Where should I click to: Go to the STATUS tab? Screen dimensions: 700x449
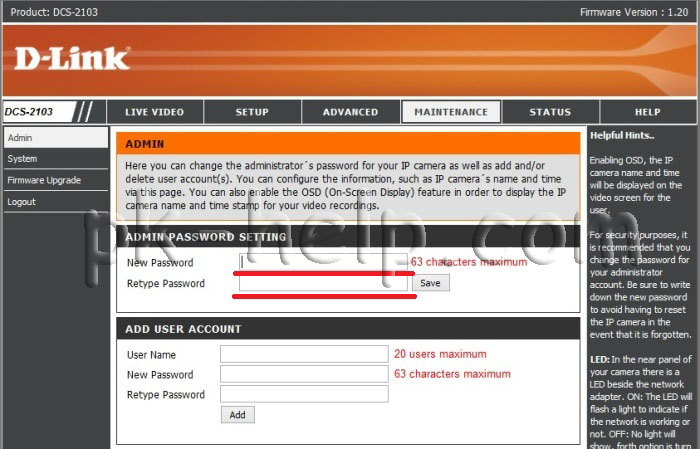tap(550, 112)
